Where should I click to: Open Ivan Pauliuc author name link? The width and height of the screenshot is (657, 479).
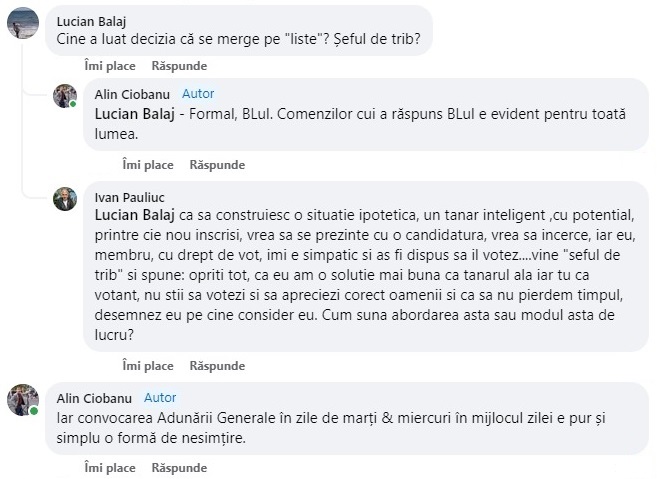point(129,197)
